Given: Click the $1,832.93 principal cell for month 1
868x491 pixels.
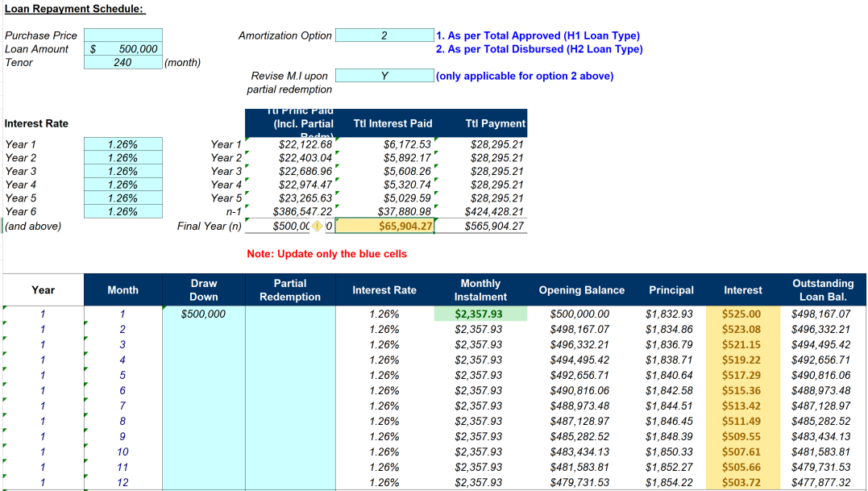Looking at the screenshot, I should 669,314.
